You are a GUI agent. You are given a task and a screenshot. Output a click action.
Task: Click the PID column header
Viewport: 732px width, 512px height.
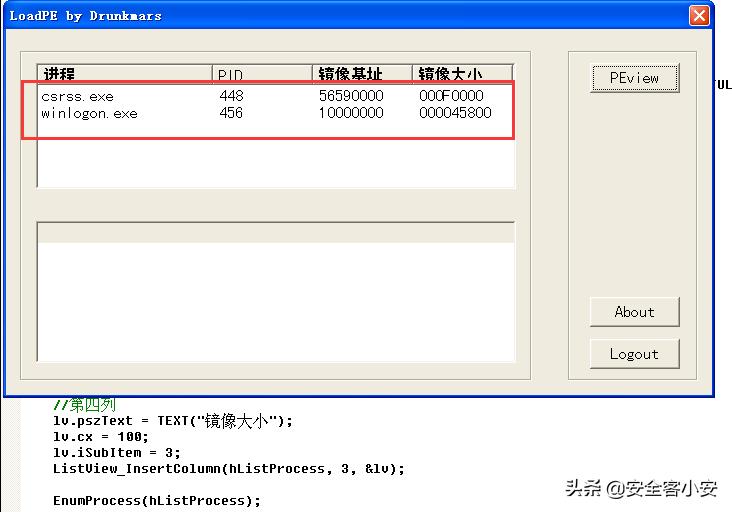tap(261, 74)
